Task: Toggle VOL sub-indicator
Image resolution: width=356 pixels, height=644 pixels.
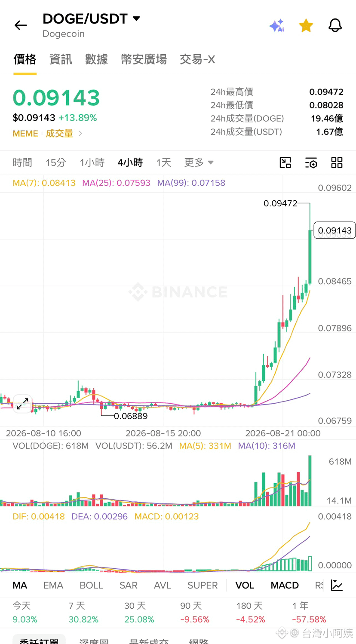Action: 245,585
